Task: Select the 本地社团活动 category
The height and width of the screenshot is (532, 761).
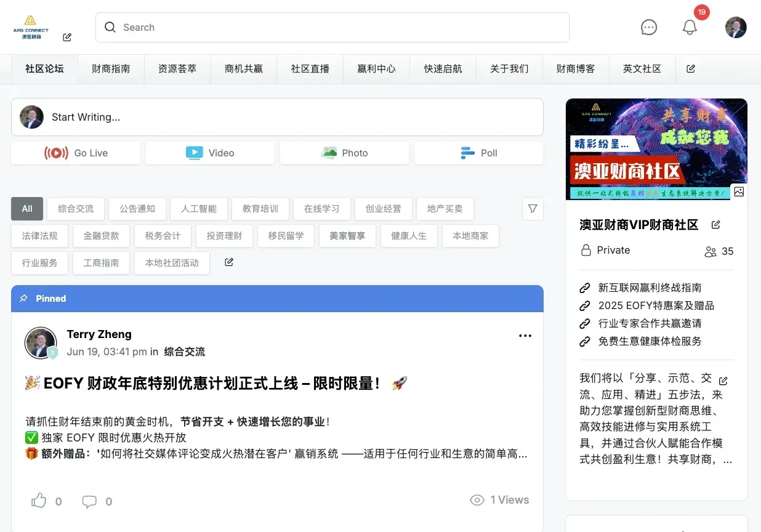Action: pos(172,263)
